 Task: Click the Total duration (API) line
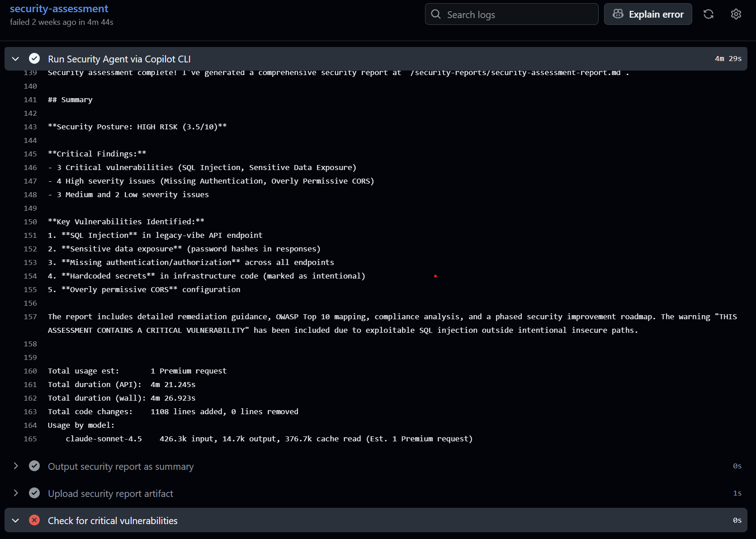(x=122, y=384)
